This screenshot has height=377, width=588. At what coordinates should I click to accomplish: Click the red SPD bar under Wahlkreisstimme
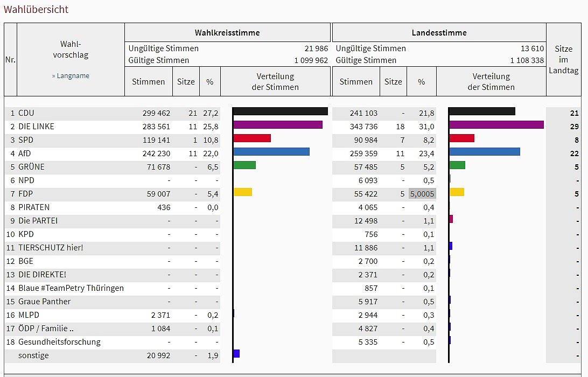[252, 138]
